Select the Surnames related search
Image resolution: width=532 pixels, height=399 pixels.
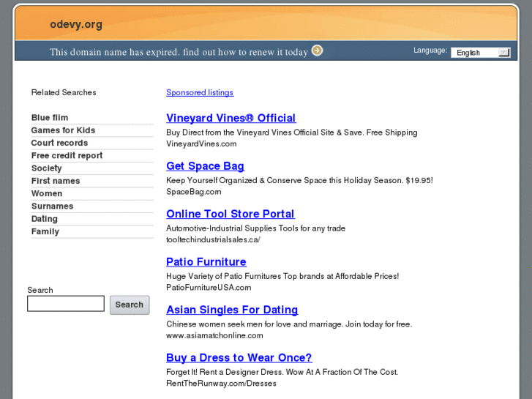coord(52,206)
